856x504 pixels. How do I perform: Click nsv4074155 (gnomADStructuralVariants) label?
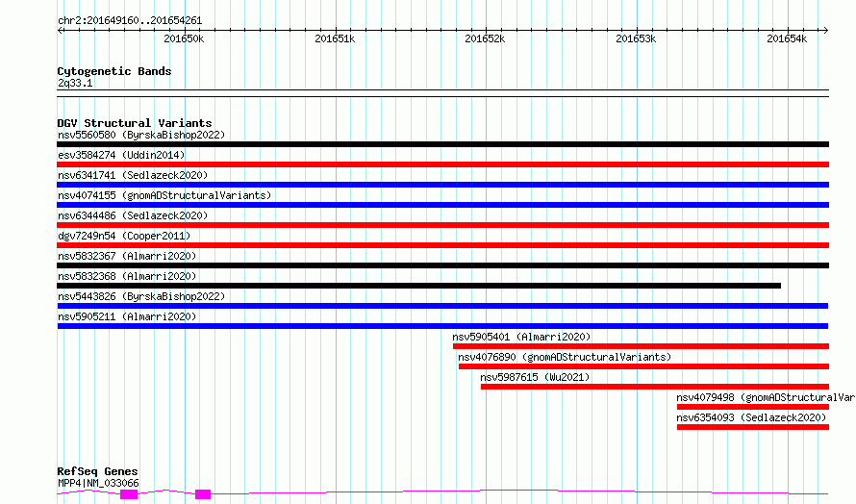(164, 195)
